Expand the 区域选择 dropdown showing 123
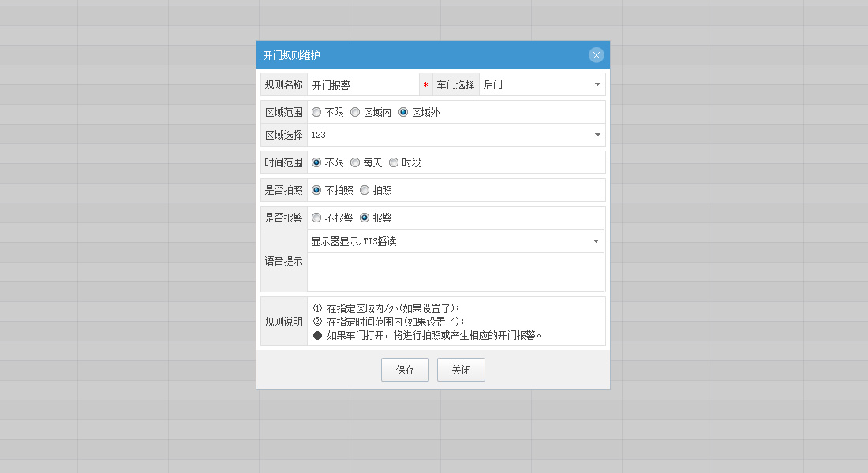 [456, 135]
